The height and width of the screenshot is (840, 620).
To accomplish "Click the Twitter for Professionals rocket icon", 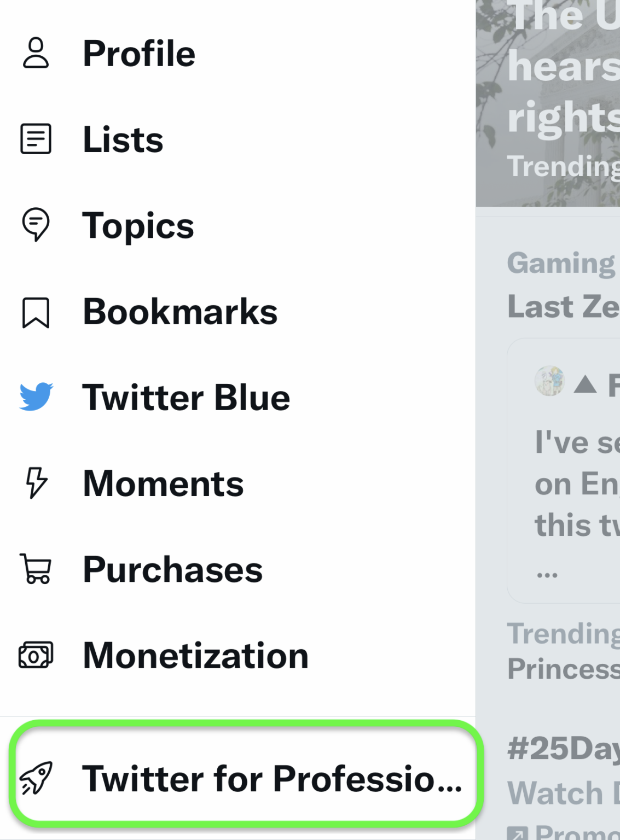I will (x=36, y=778).
